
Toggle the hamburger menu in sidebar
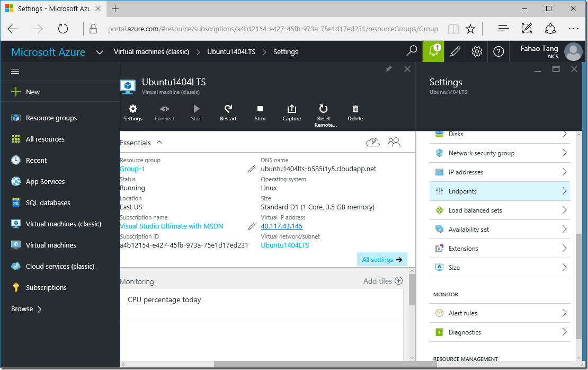[15, 72]
